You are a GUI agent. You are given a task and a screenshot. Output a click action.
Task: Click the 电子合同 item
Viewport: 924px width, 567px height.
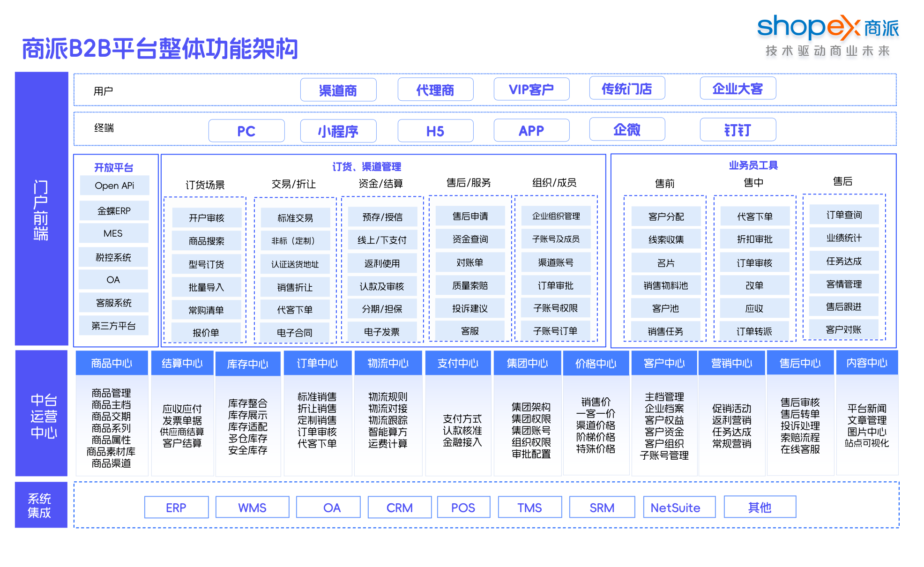[294, 333]
